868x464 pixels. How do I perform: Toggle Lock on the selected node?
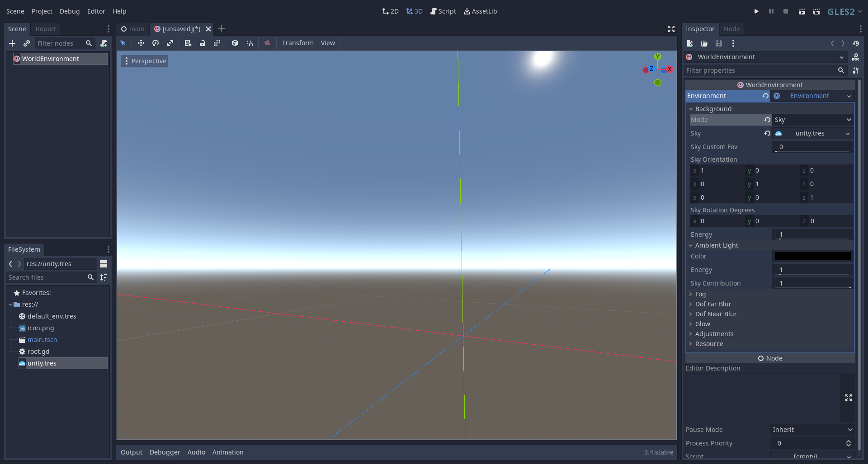click(x=203, y=43)
